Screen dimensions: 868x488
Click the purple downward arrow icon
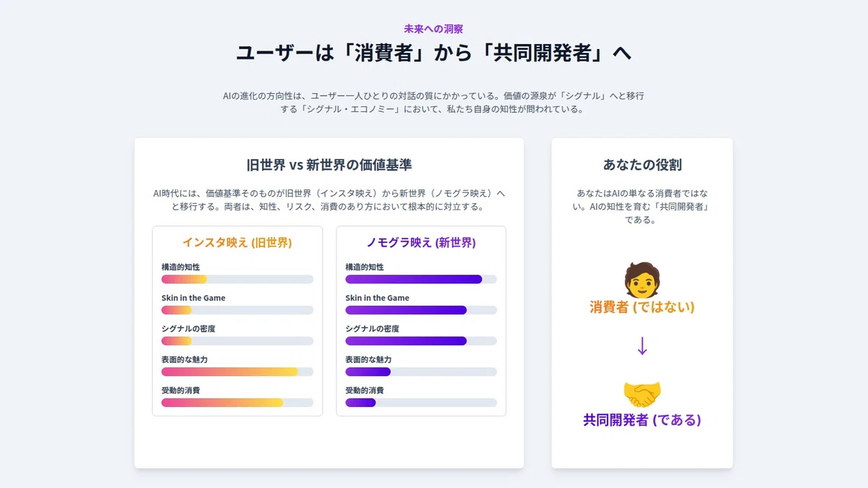[642, 346]
